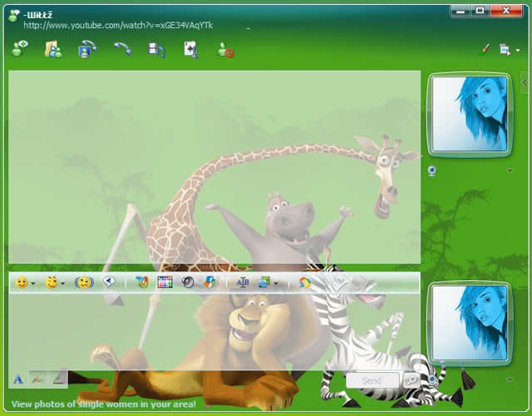Image resolution: width=532 pixels, height=416 pixels.
Task: Click the Messenger icon in the title bar
Action: (x=14, y=15)
